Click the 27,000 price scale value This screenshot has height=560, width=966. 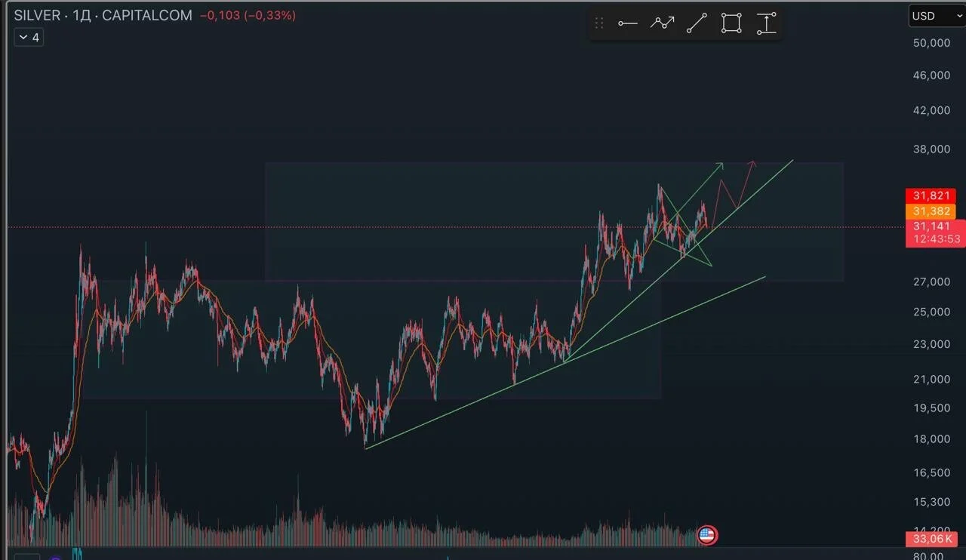click(x=931, y=282)
